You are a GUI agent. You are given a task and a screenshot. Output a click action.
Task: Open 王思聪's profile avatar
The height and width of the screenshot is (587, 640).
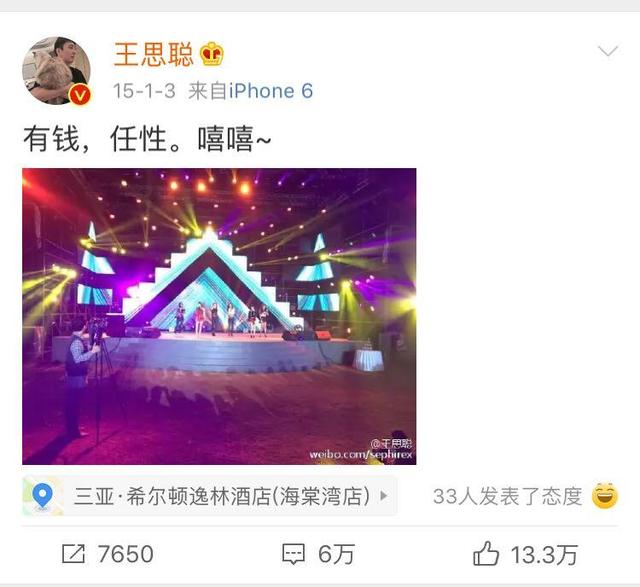tap(56, 71)
